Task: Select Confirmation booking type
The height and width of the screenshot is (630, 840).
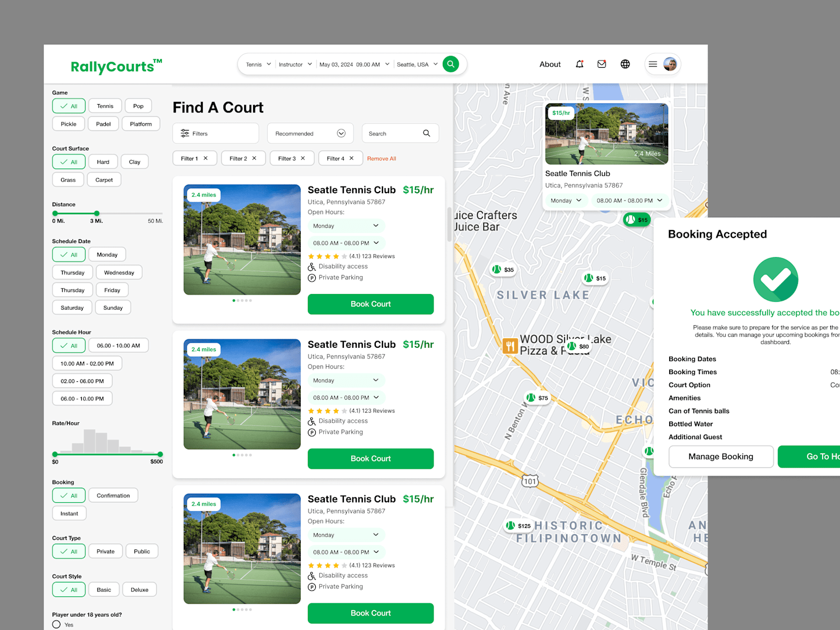Action: click(x=113, y=496)
